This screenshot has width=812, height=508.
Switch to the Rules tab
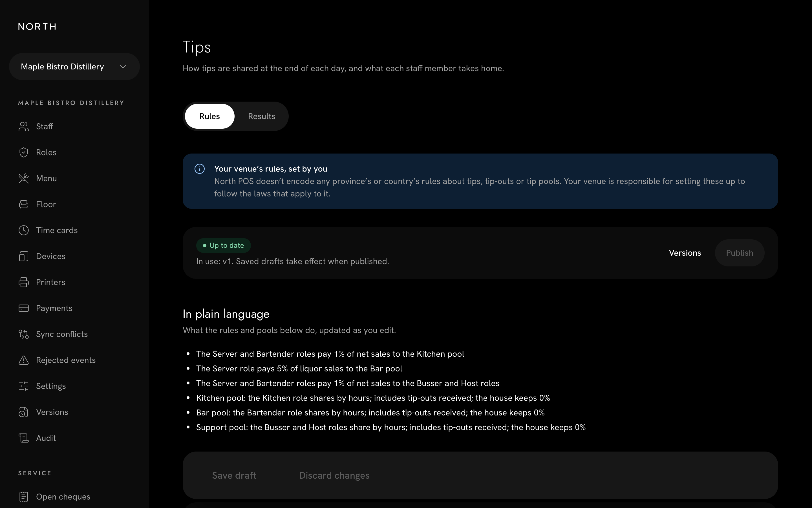pos(209,116)
